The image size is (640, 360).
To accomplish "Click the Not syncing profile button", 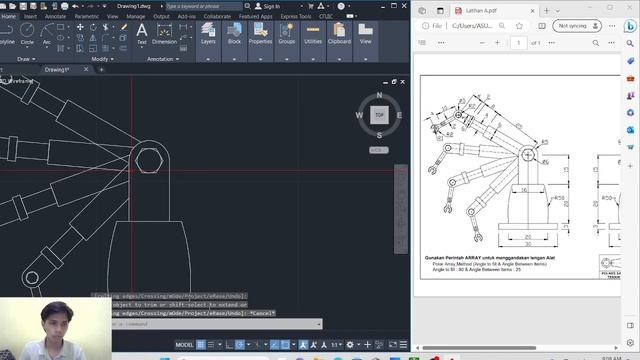I will [x=577, y=26].
